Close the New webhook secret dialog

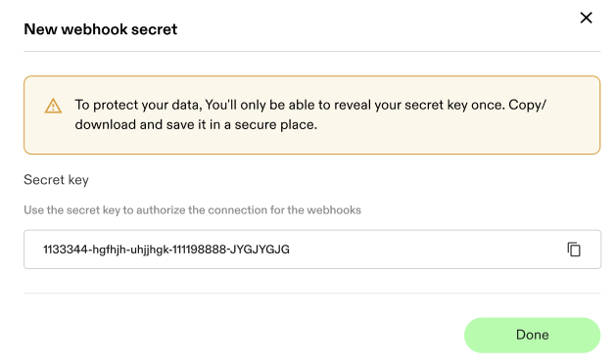(x=586, y=18)
